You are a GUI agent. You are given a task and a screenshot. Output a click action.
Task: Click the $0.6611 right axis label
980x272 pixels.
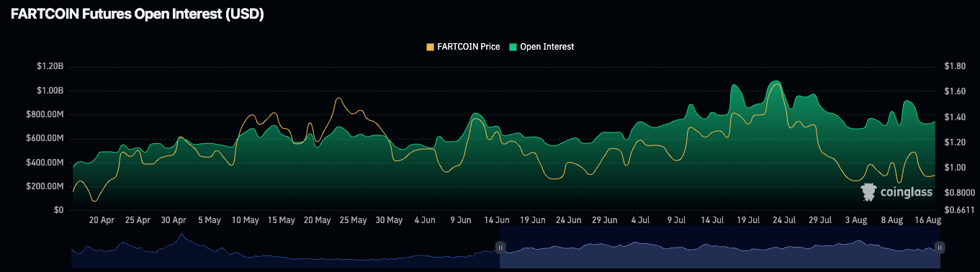coord(959,210)
